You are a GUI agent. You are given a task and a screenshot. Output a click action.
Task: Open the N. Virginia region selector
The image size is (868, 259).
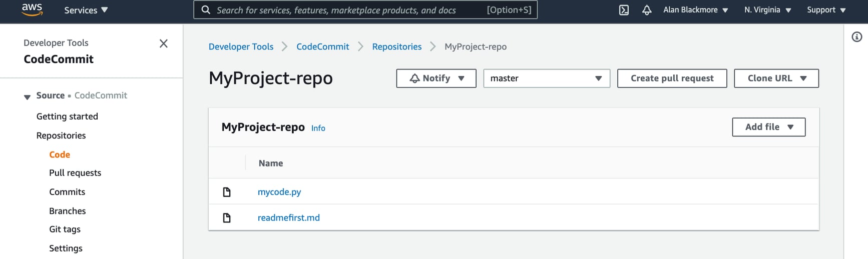(767, 10)
